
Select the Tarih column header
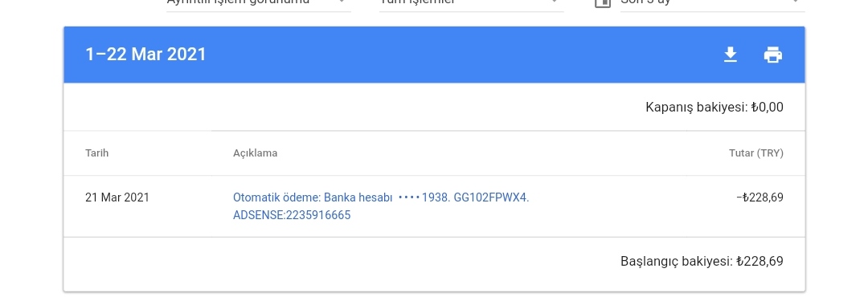tap(97, 153)
